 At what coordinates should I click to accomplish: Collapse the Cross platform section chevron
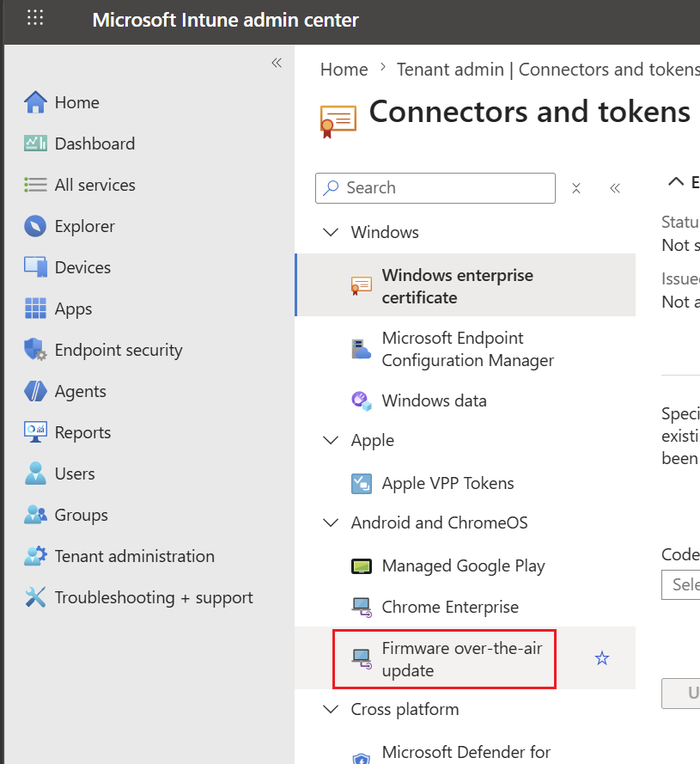point(331,709)
